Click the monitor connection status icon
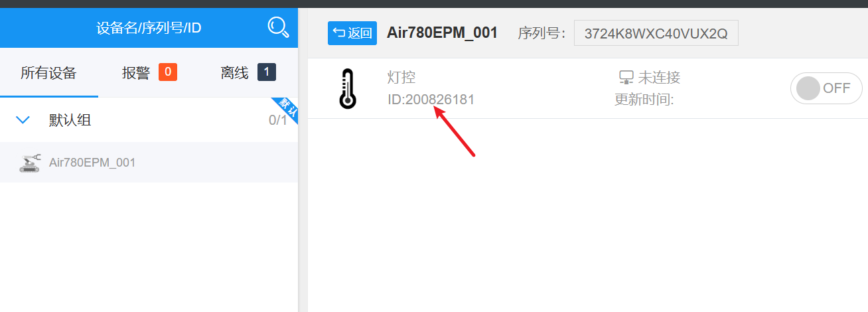This screenshot has height=312, width=868. tap(626, 78)
